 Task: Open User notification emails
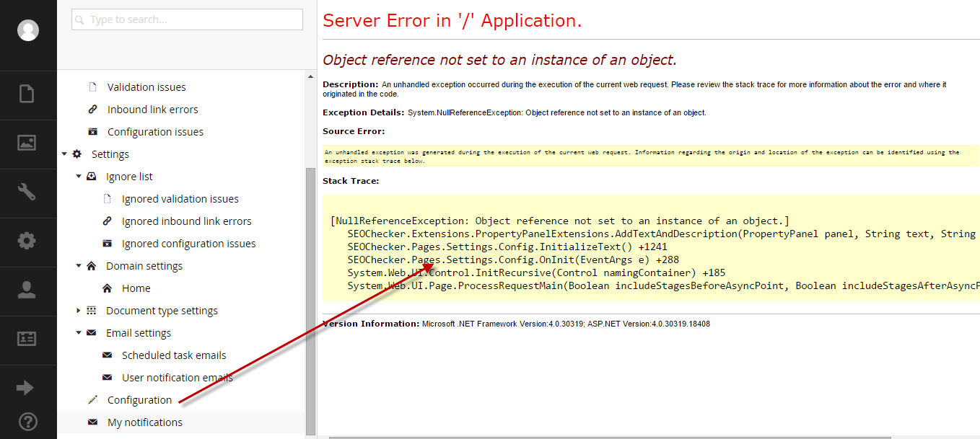[x=178, y=378]
